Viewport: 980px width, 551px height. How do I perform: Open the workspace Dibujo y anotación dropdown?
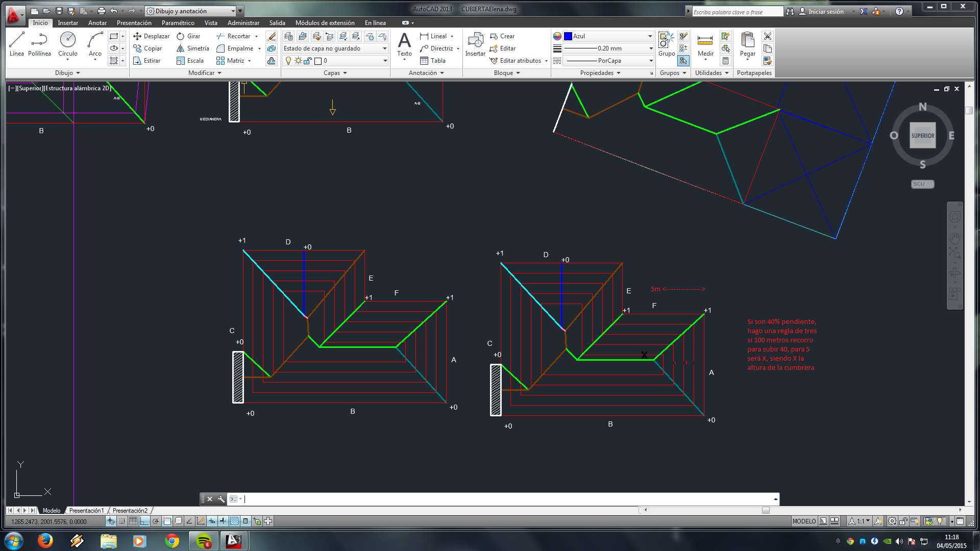(x=191, y=11)
